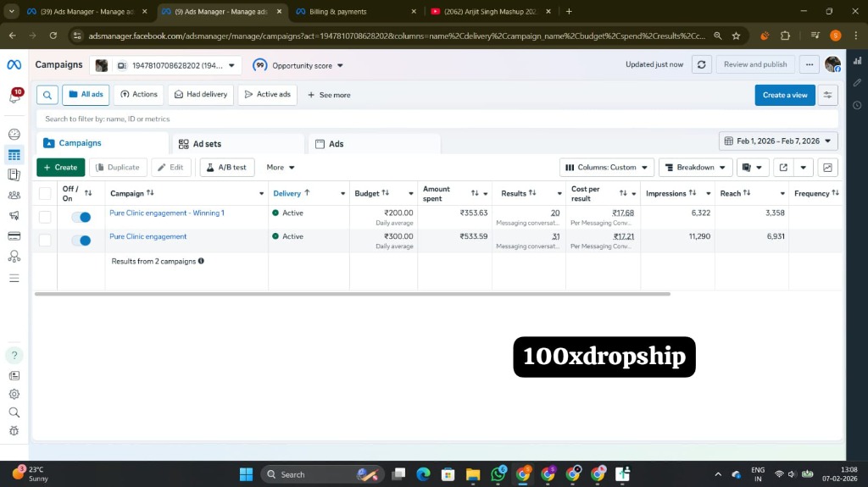Open settings gear icon in sidebar
This screenshot has width=868, height=487.
(14, 394)
